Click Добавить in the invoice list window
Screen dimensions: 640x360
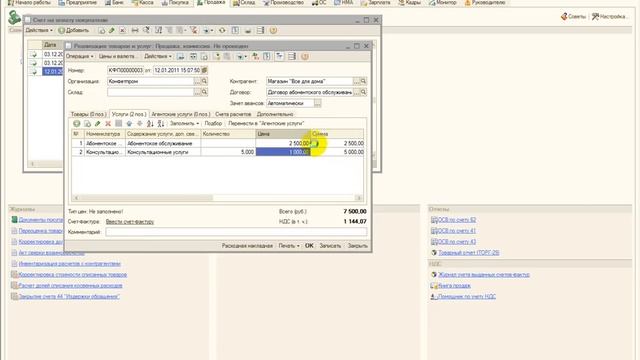73,30
